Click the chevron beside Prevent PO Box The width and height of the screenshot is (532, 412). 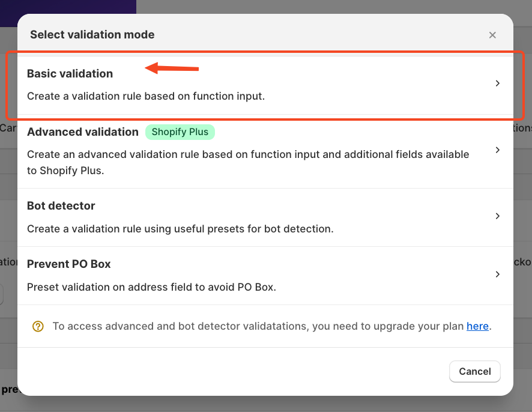pyautogui.click(x=497, y=274)
